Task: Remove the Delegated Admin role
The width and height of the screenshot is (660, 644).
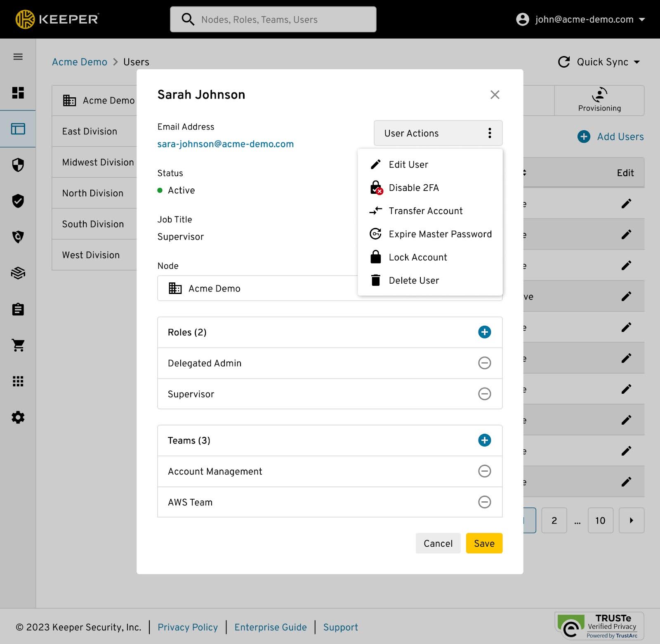Action: 484,363
